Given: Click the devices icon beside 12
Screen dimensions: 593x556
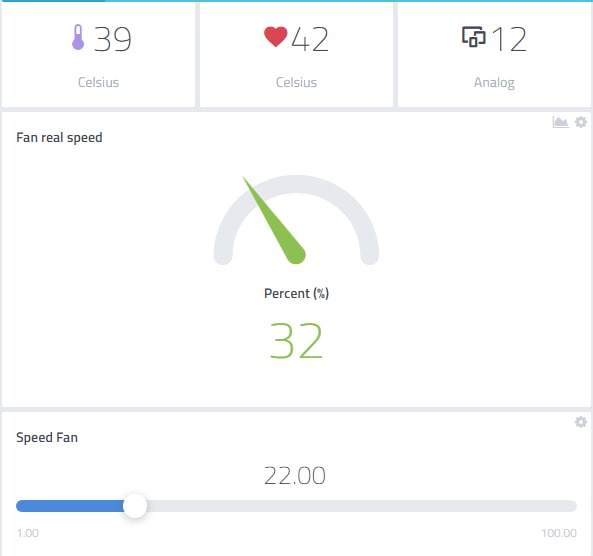Looking at the screenshot, I should [x=473, y=37].
